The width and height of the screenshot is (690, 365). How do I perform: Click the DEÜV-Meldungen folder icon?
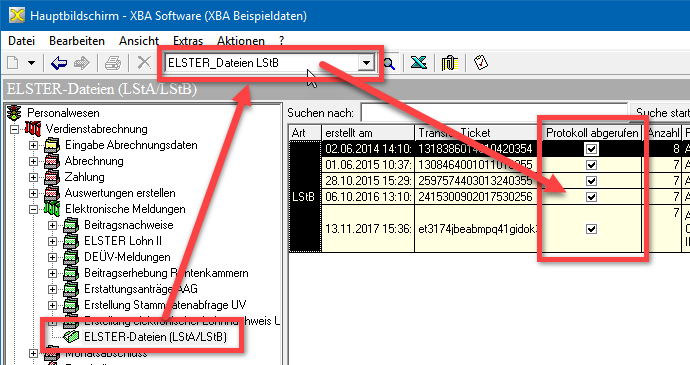(71, 257)
